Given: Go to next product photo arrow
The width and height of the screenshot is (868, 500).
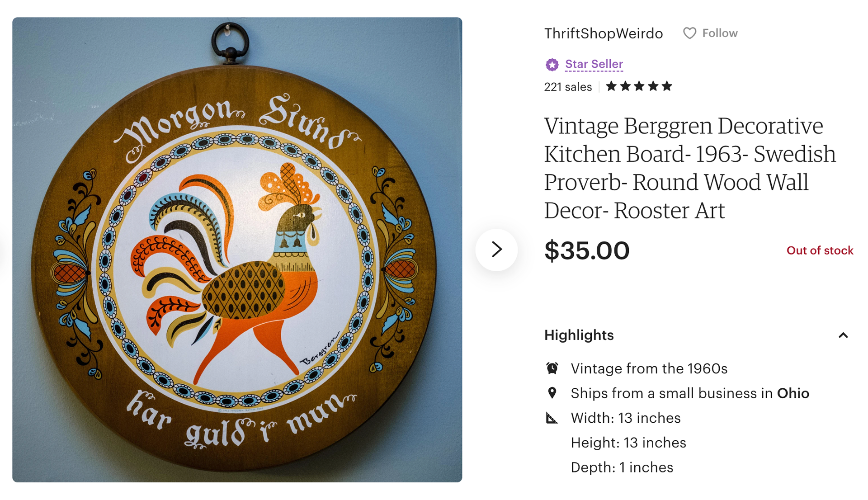Looking at the screenshot, I should (x=496, y=250).
